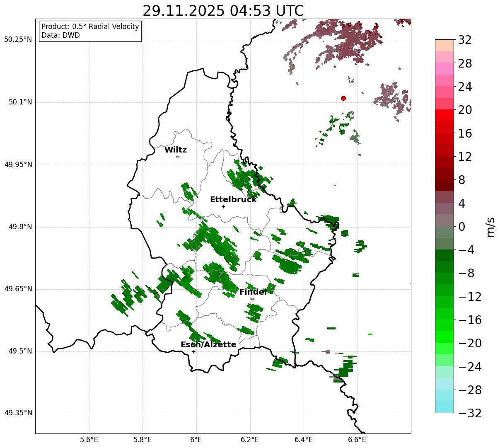Click the 49.35°N latitude label
500x448 pixels.
pyautogui.click(x=18, y=413)
